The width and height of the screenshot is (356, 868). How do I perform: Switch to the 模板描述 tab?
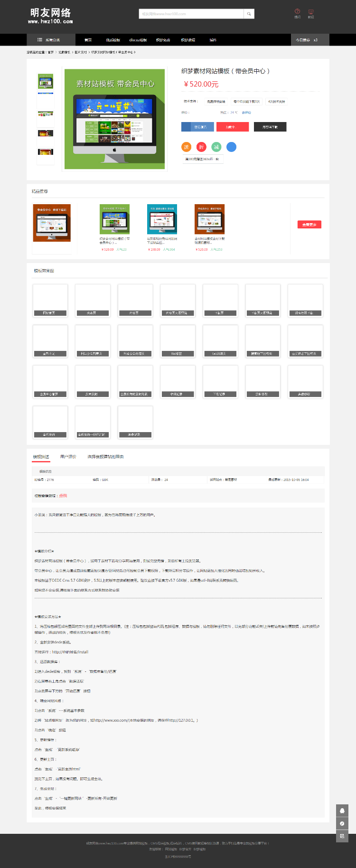pos(41,457)
